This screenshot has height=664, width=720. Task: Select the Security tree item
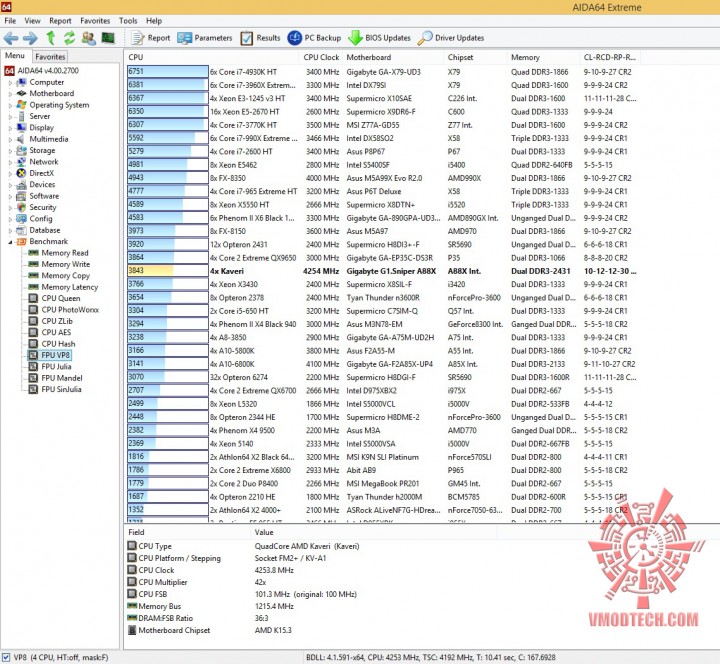[x=43, y=208]
